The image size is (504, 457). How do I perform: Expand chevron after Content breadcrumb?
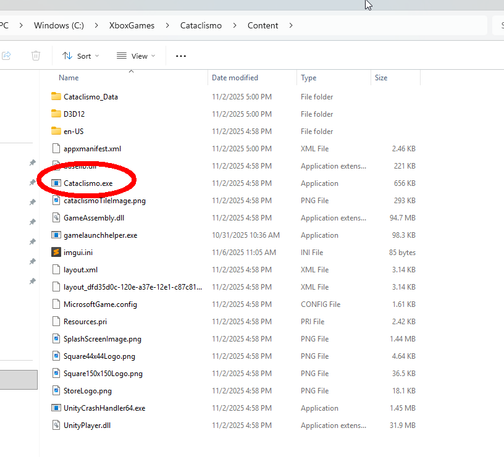pos(291,25)
